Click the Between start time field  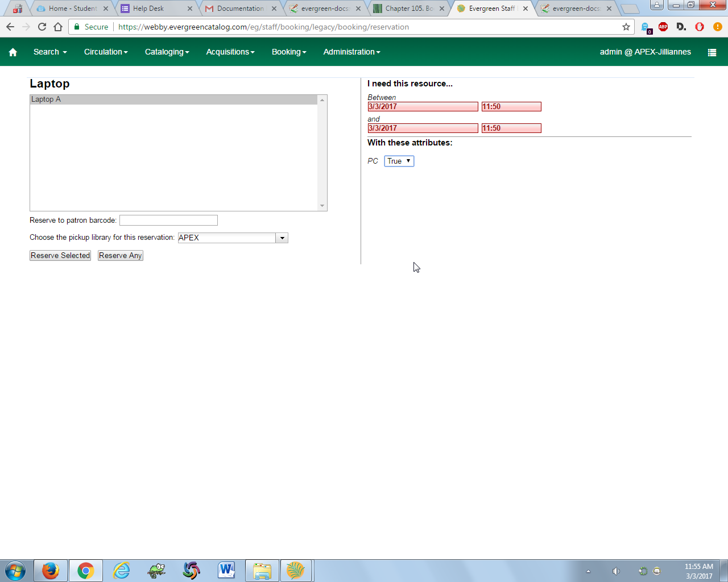click(511, 107)
